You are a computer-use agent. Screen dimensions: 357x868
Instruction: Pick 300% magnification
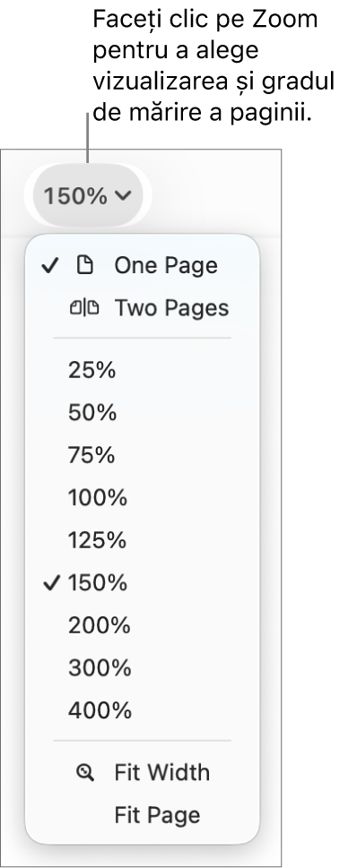tap(142, 668)
